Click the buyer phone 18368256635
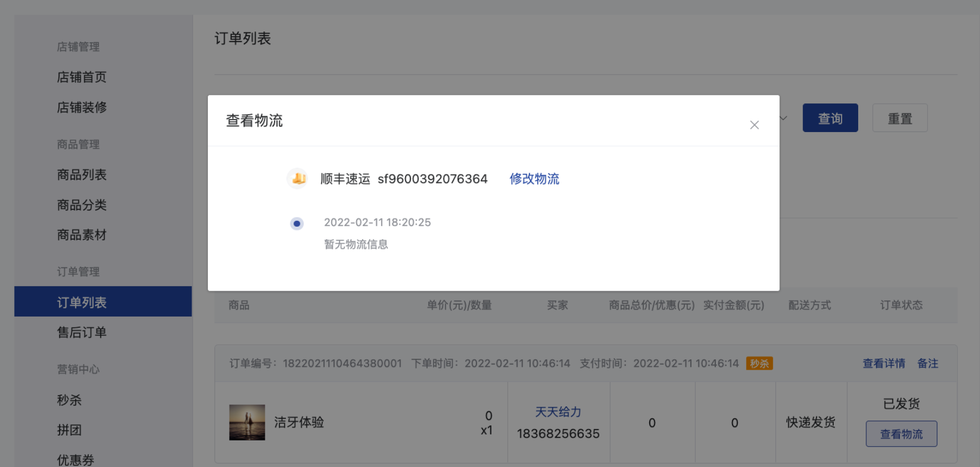Image resolution: width=980 pixels, height=467 pixels. [558, 433]
